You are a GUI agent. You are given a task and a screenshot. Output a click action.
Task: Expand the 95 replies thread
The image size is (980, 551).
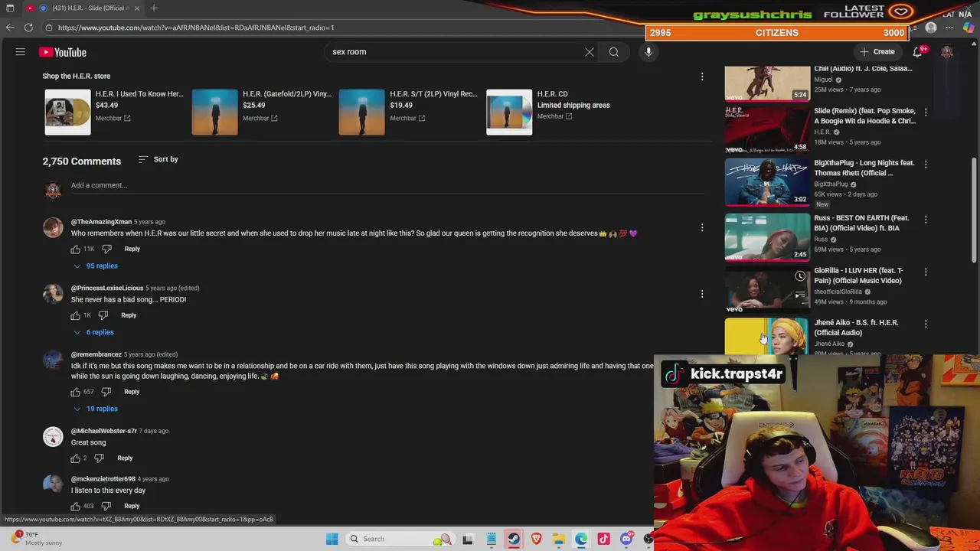pos(96,266)
